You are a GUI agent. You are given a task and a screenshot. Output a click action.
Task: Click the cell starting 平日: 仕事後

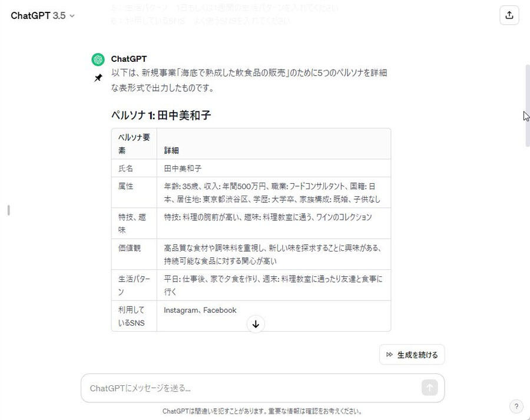tap(273, 285)
